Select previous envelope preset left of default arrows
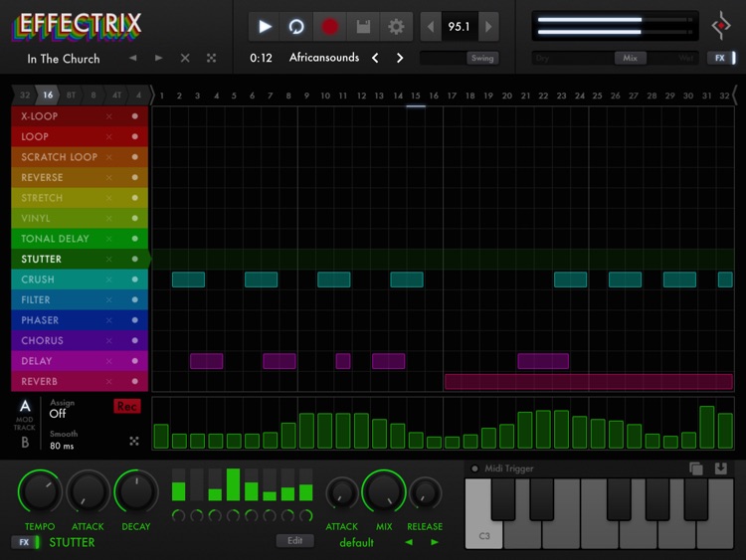Viewport: 746px width, 560px height. [409, 542]
